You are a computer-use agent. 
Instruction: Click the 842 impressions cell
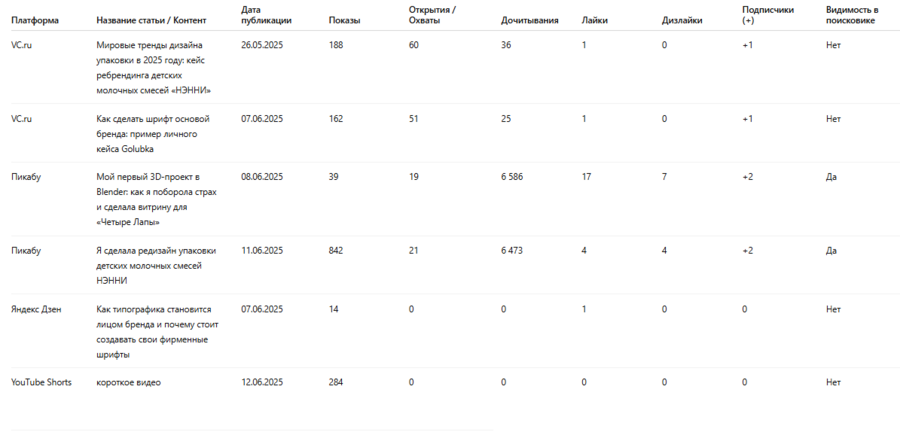[336, 250]
